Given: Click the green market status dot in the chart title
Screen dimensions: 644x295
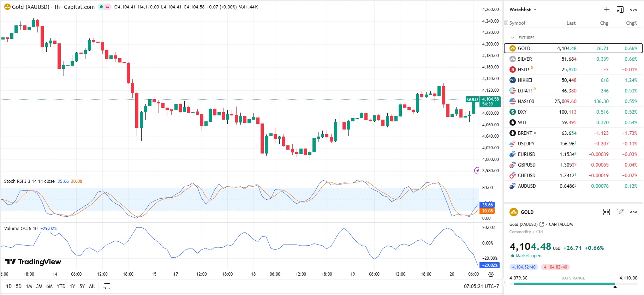Looking at the screenshot, I should (101, 7).
